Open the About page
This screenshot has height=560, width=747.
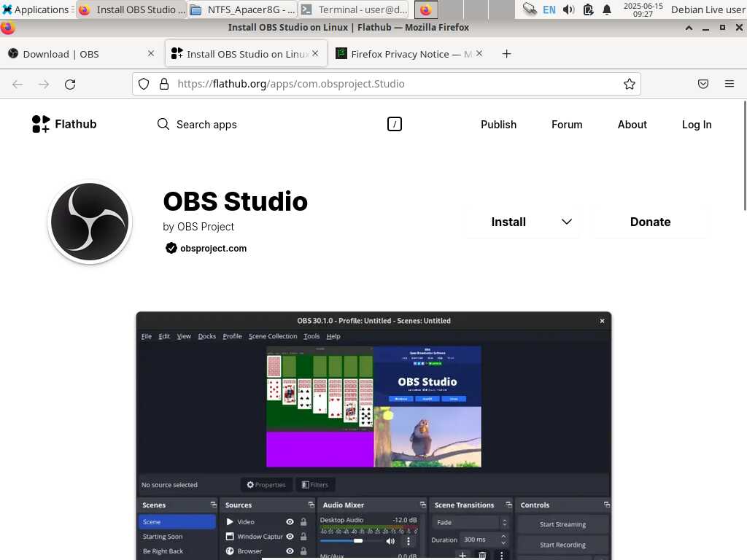pyautogui.click(x=632, y=124)
